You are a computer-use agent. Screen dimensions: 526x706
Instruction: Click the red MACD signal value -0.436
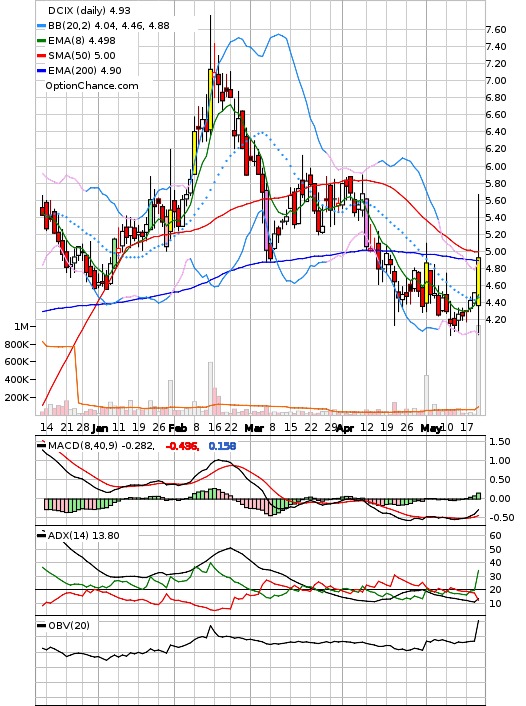coord(182,446)
